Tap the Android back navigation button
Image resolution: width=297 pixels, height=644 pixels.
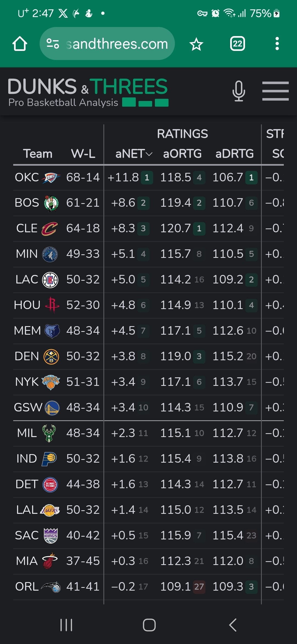tap(233, 625)
